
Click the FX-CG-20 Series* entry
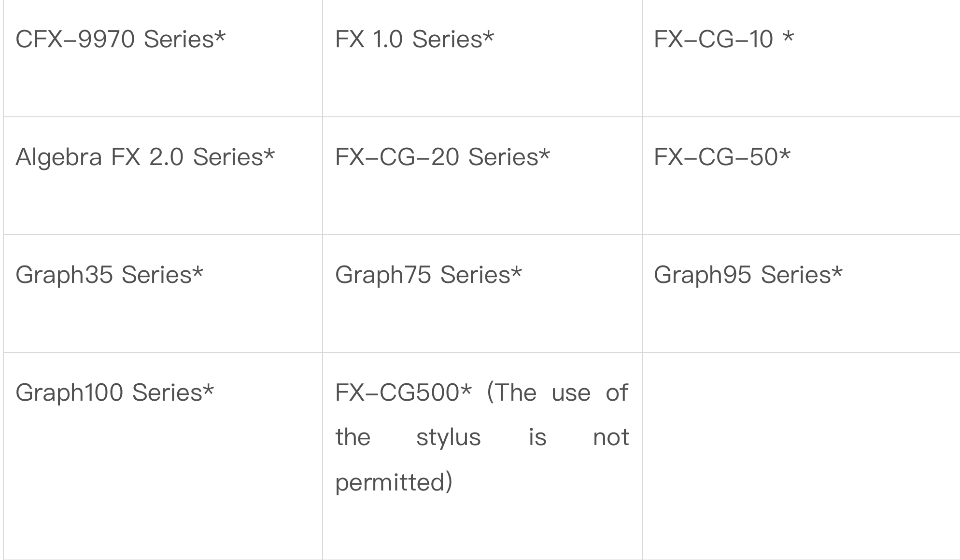(x=443, y=157)
